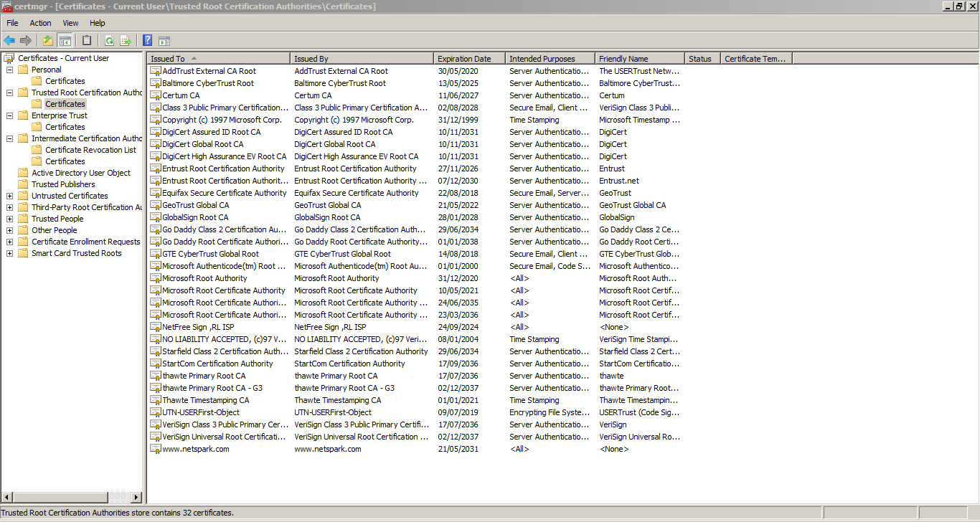Sort by the Issued By column header
This screenshot has height=522, width=980.
pyautogui.click(x=362, y=59)
